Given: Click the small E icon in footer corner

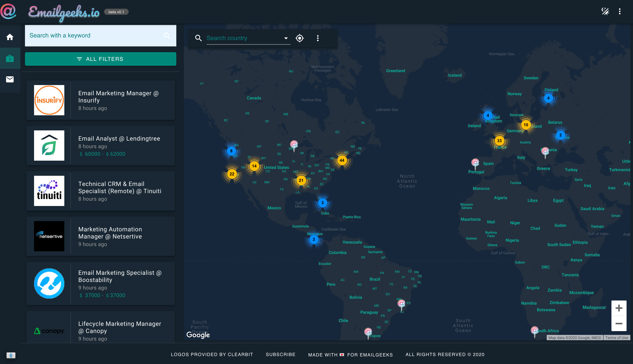Looking at the screenshot, I should pyautogui.click(x=11, y=355).
